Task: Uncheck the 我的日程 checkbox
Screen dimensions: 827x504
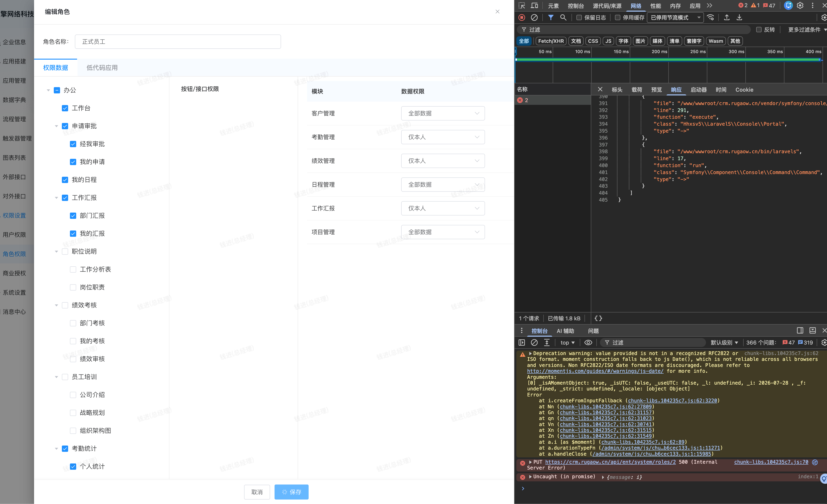Action: click(x=65, y=180)
